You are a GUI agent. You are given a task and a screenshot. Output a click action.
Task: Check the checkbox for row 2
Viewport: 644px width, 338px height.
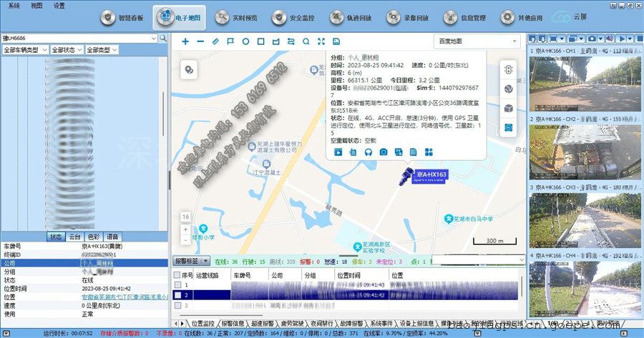point(178,295)
